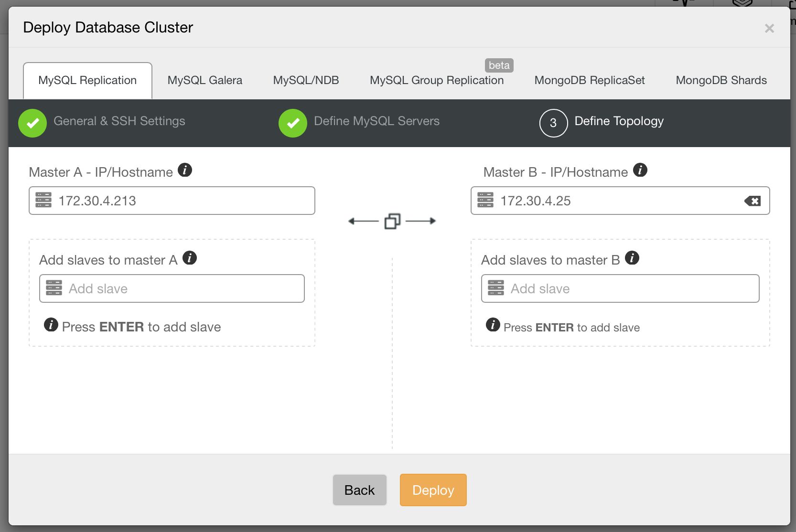Go to General & SSH Settings step
The image size is (796, 532).
pos(119,121)
